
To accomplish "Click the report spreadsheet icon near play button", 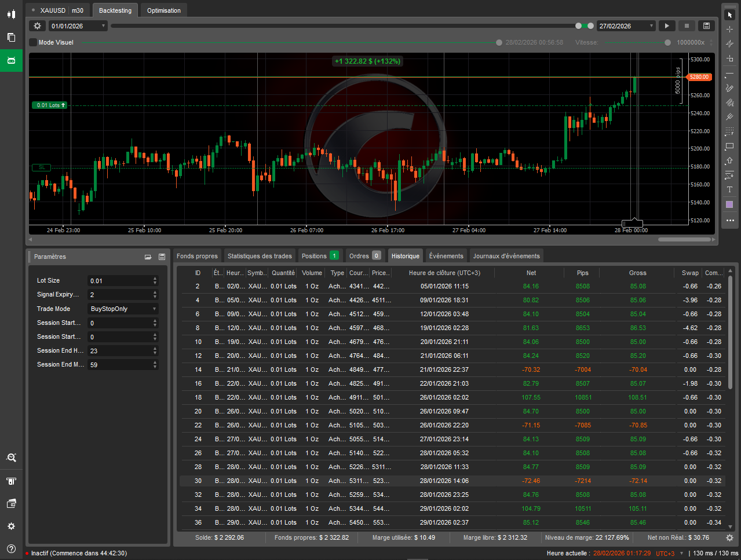I will [706, 25].
